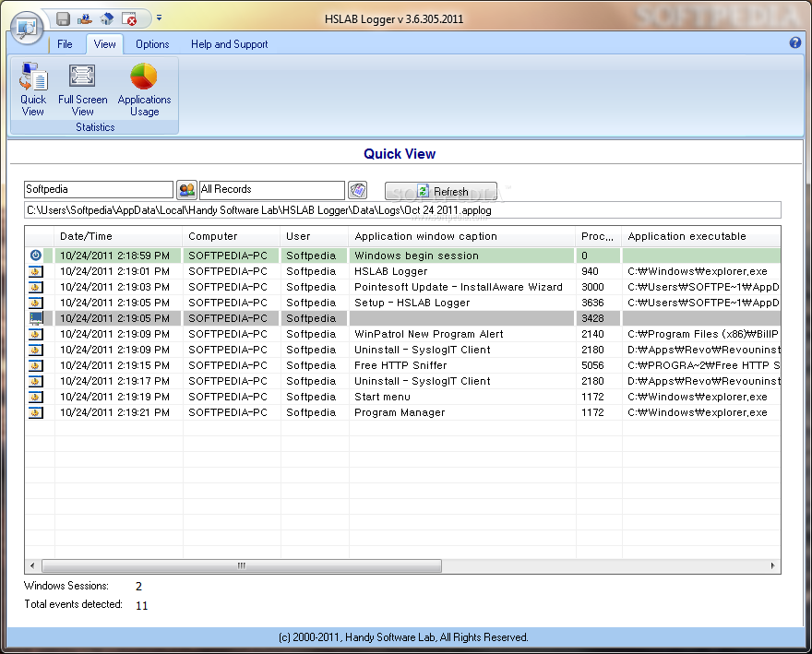The image size is (812, 654).
Task: Open the Applications Usage pie chart
Action: (144, 89)
